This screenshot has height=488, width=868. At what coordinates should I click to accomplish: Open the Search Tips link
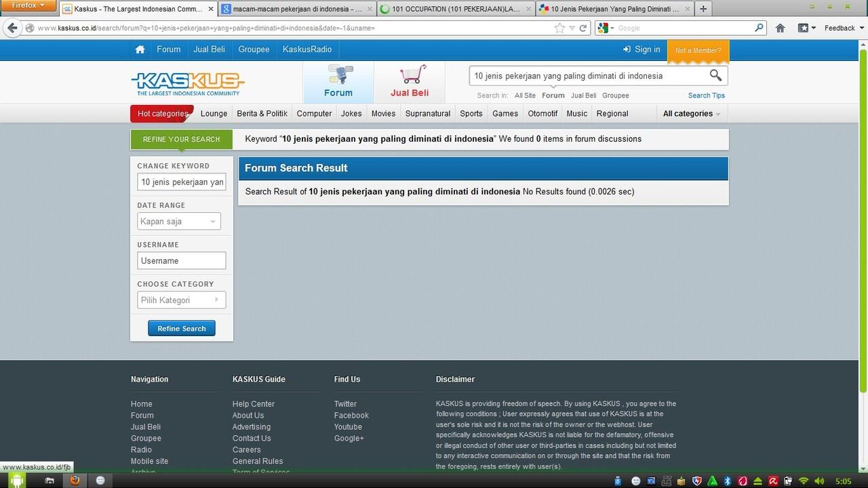coord(707,96)
